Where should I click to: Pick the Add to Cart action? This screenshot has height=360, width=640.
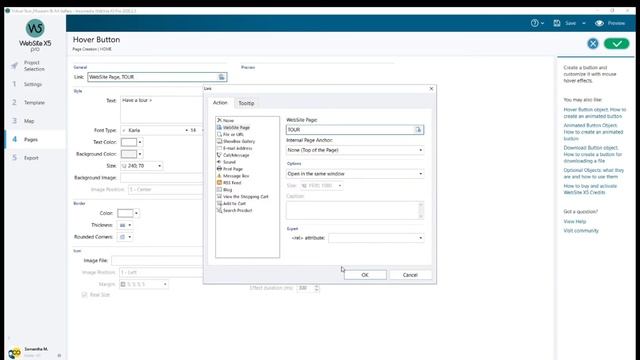point(231,204)
